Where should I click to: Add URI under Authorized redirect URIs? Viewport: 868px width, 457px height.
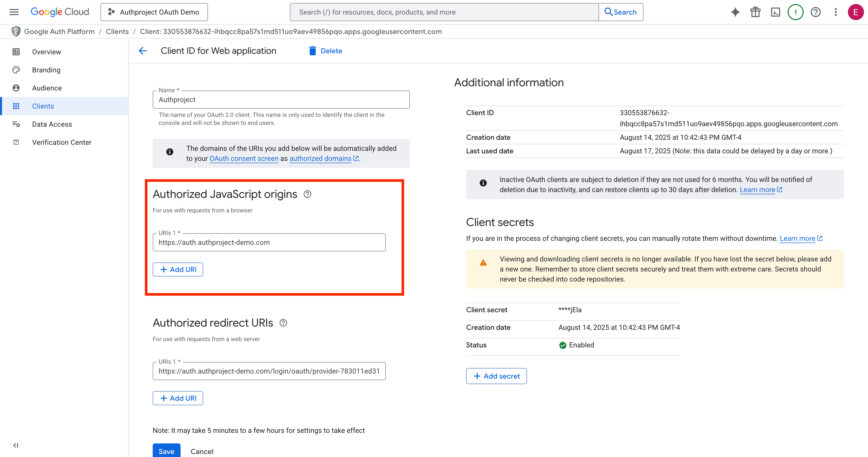pos(178,398)
